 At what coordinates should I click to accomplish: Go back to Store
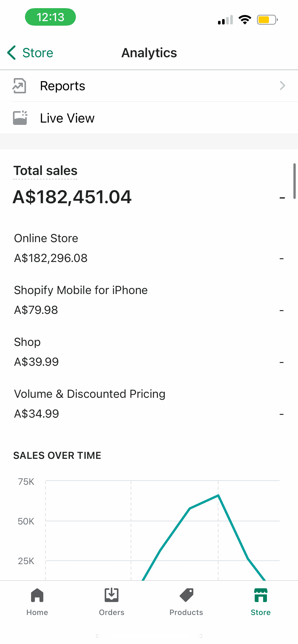click(38, 53)
